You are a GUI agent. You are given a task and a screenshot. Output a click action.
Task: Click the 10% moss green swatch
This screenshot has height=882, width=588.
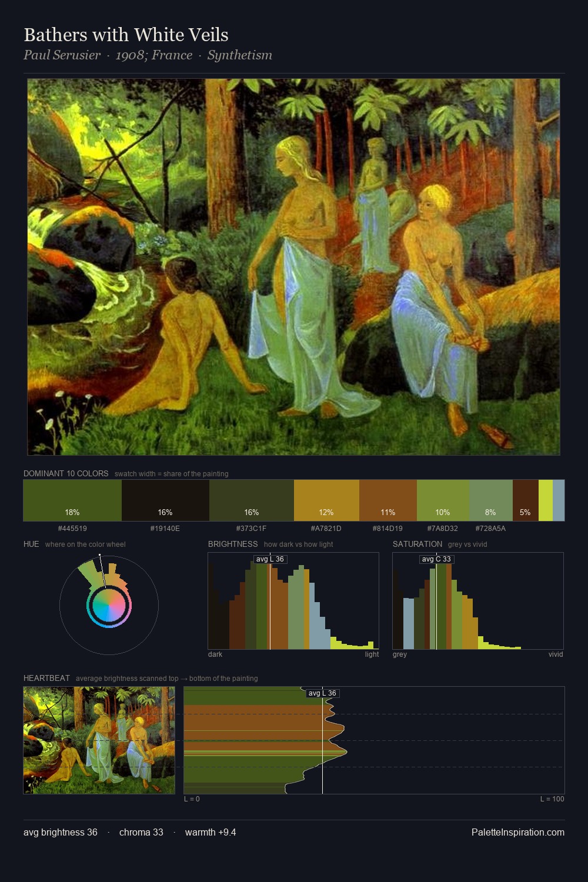point(443,500)
